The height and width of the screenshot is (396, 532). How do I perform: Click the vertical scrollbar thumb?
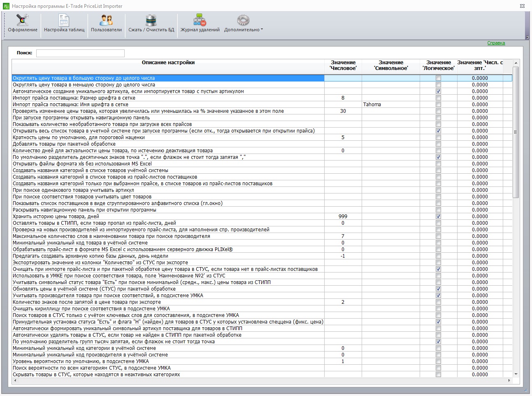pos(516,132)
